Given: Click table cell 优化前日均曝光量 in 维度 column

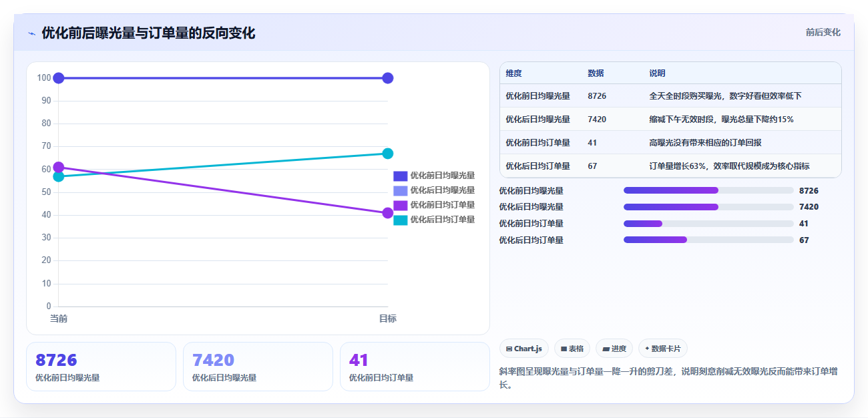Looking at the screenshot, I should [x=537, y=96].
